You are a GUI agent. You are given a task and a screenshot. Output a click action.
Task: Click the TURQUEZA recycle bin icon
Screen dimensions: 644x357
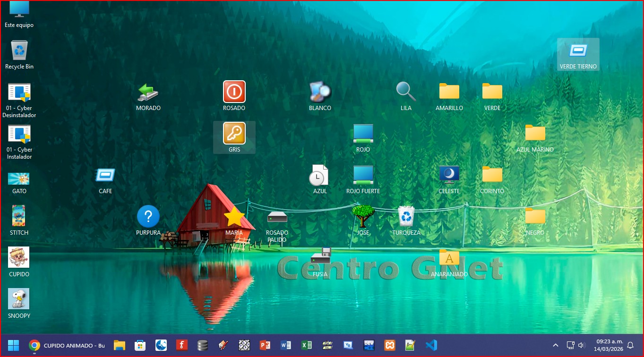click(406, 217)
